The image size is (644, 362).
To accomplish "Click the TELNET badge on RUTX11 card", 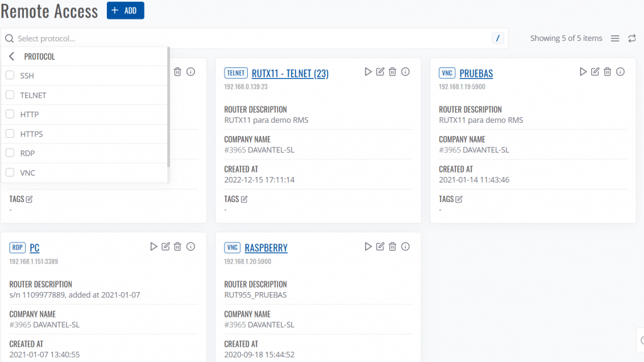I will click(x=236, y=73).
